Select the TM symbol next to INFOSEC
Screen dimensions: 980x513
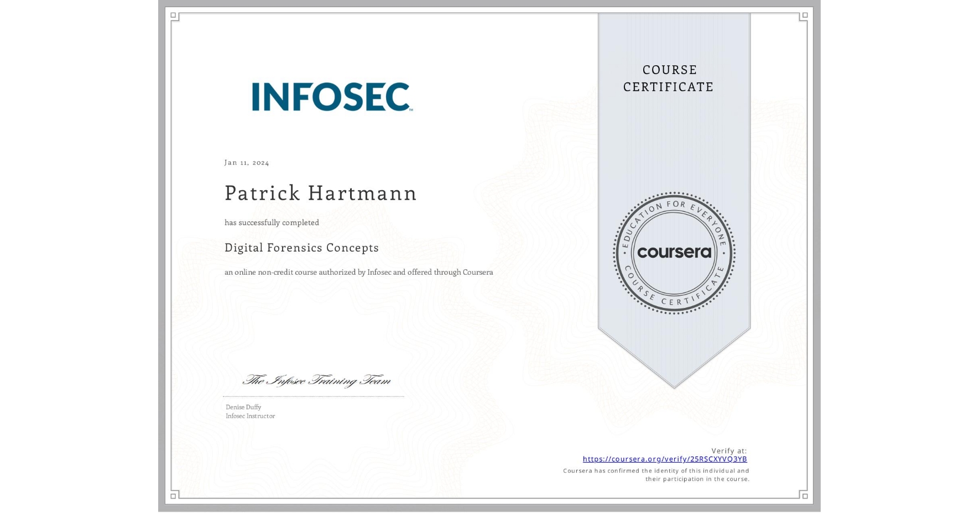pos(410,109)
